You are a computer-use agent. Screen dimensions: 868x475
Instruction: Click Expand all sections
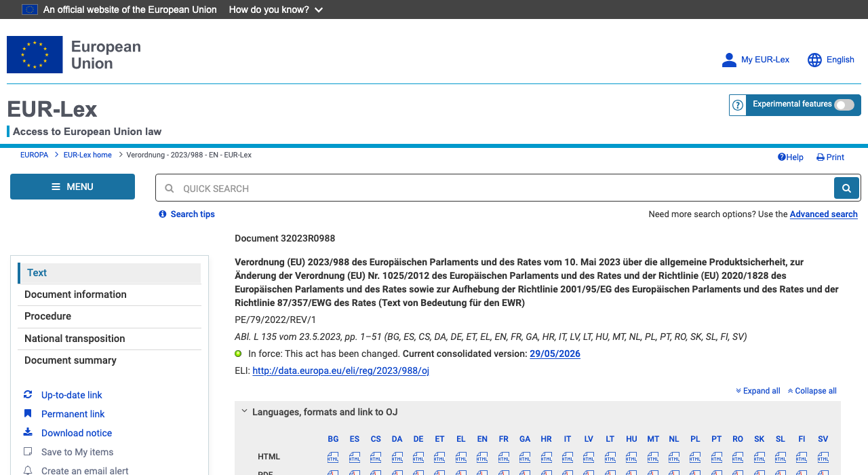758,391
